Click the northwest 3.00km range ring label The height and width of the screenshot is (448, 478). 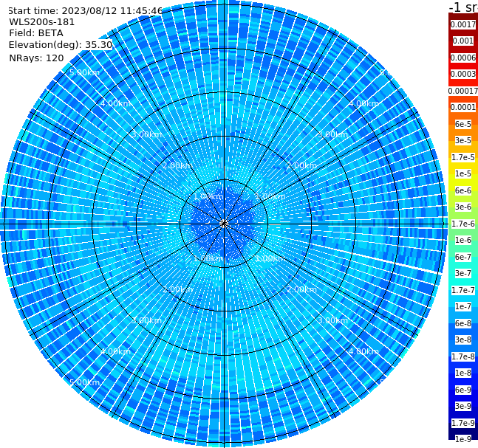[x=146, y=134]
